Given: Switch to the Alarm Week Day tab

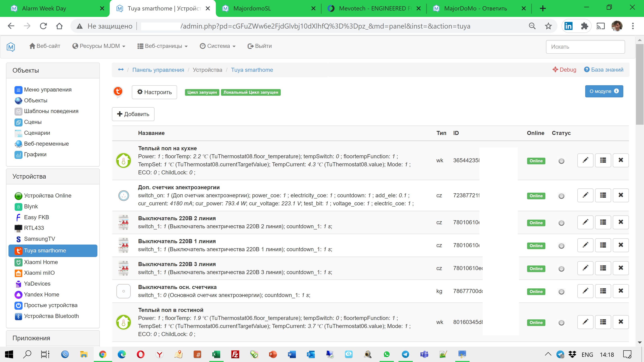Looking at the screenshot, I should pos(44,8).
